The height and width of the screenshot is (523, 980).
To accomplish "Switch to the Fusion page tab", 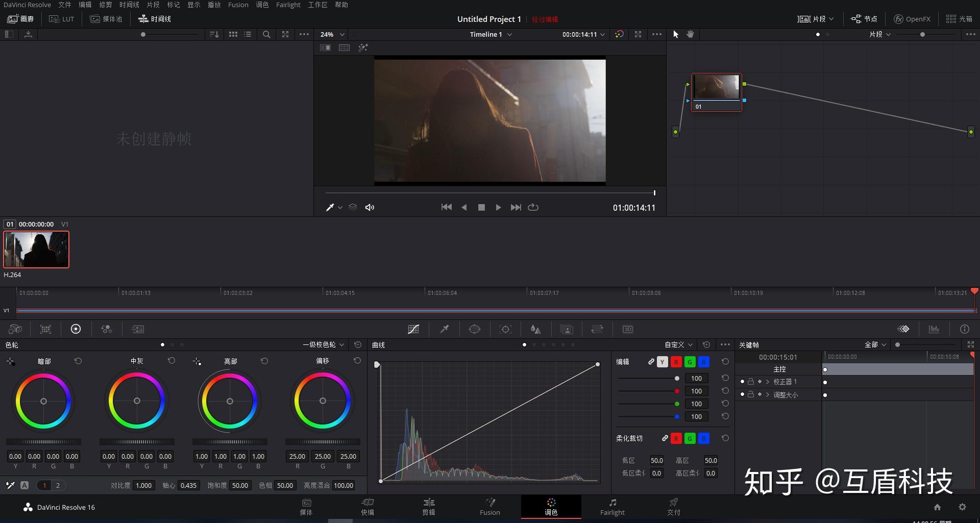I will (x=490, y=507).
